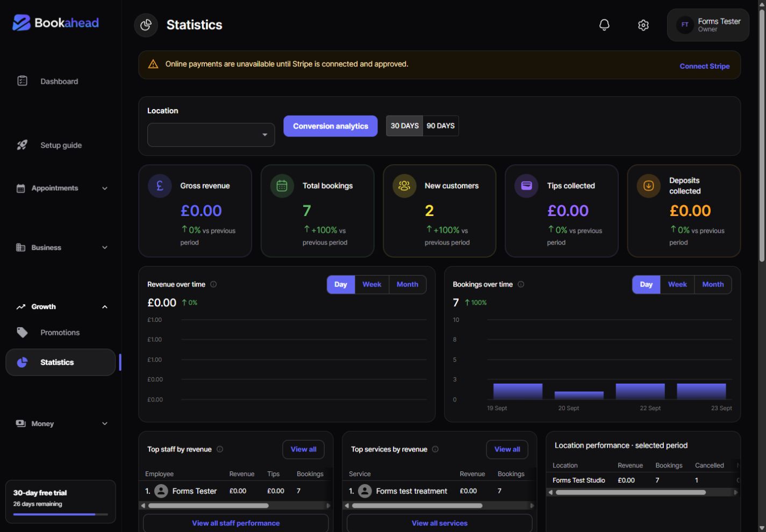Switch Revenue over time to Week
This screenshot has width=766, height=532.
click(x=371, y=284)
